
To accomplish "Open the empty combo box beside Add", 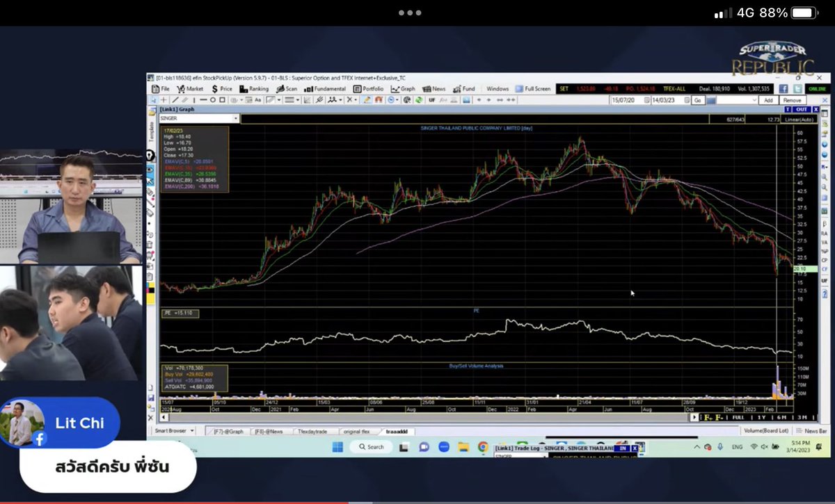I will (x=737, y=100).
